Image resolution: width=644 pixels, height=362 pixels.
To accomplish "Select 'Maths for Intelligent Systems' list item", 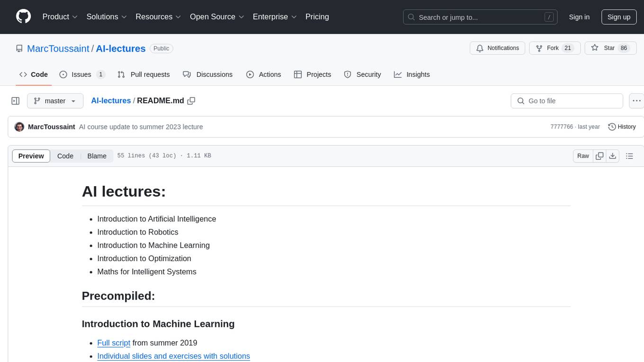I will (146, 272).
